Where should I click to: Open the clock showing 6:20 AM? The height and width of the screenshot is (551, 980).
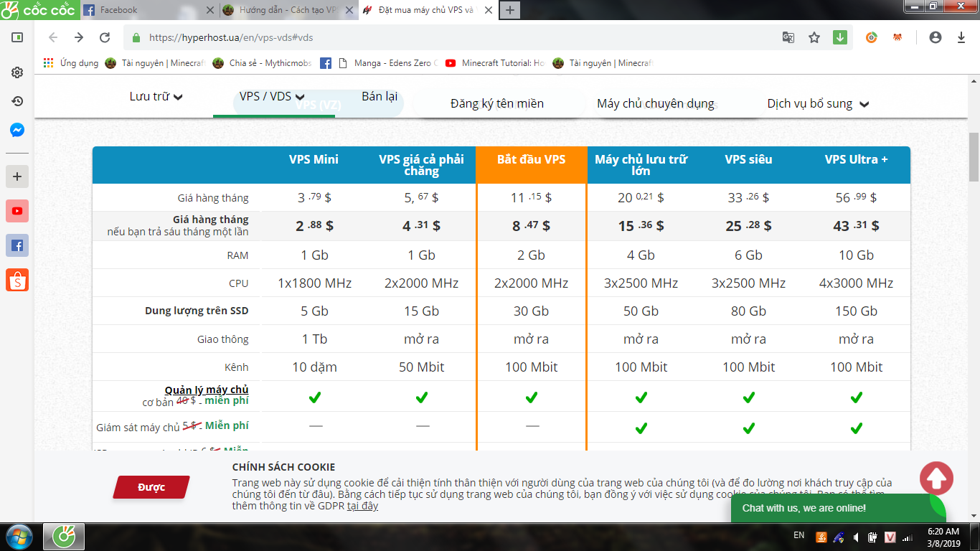click(x=943, y=537)
